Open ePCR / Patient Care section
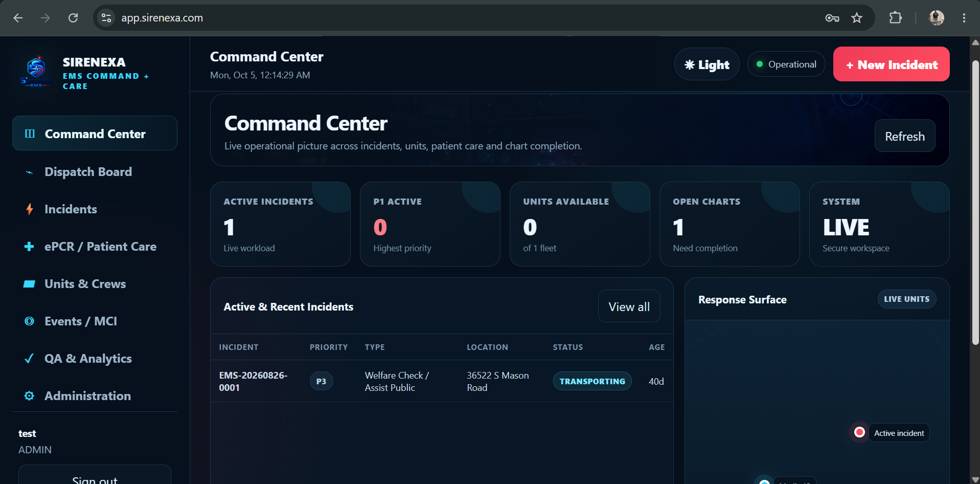Viewport: 980px width, 484px height. [95, 247]
